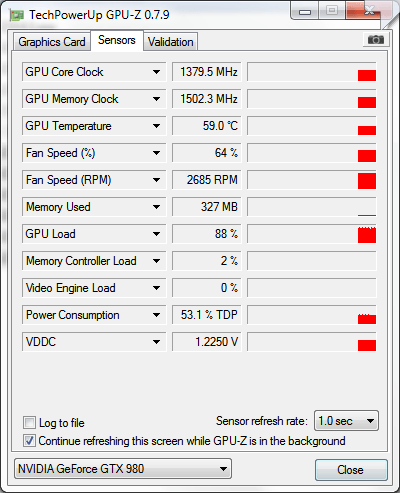The image size is (400, 493).
Task: Open the GPU Temperature dropdown arrow
Action: 156,126
